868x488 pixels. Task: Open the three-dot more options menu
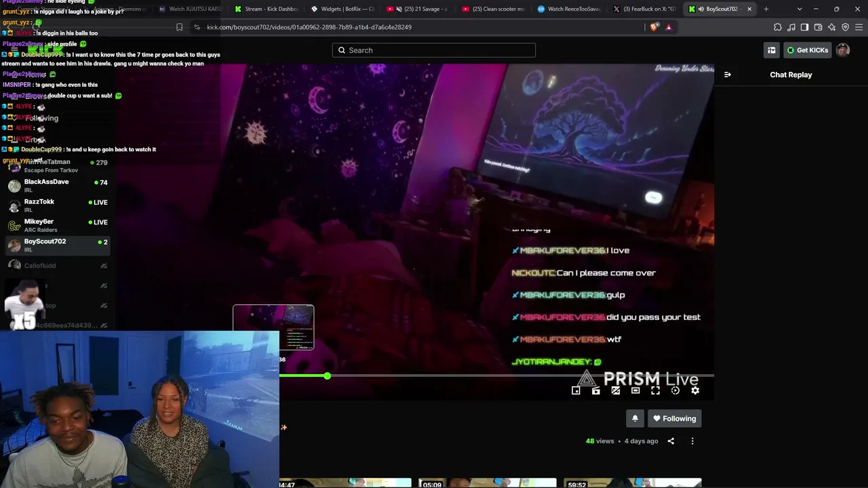click(692, 441)
